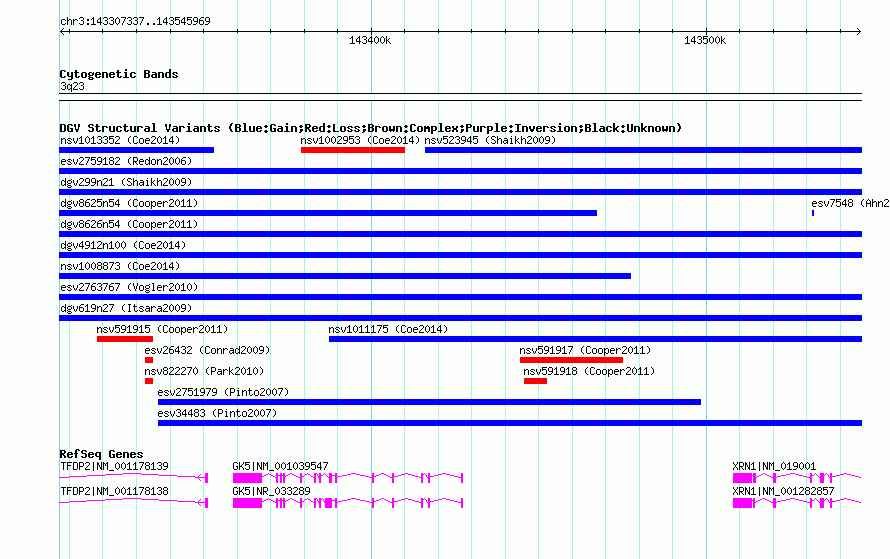The width and height of the screenshot is (890, 559).
Task: Open the RefSeq Genes track title
Action: click(x=101, y=453)
